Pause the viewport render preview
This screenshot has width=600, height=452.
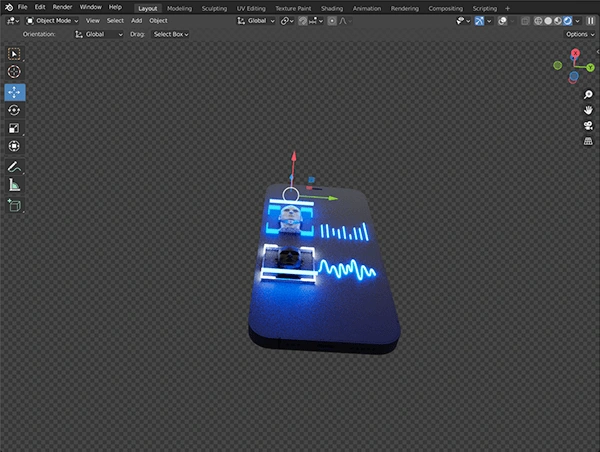591,21
